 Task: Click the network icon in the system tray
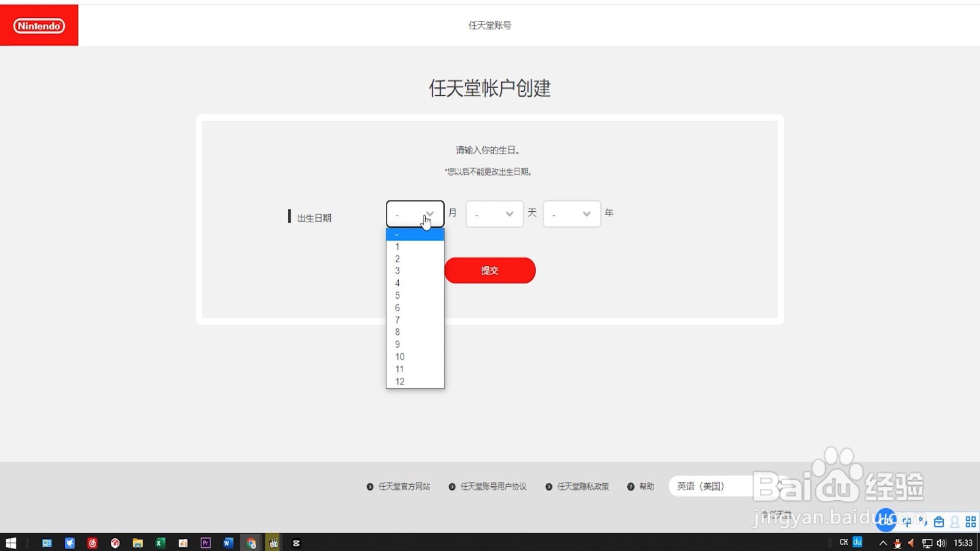[x=927, y=542]
